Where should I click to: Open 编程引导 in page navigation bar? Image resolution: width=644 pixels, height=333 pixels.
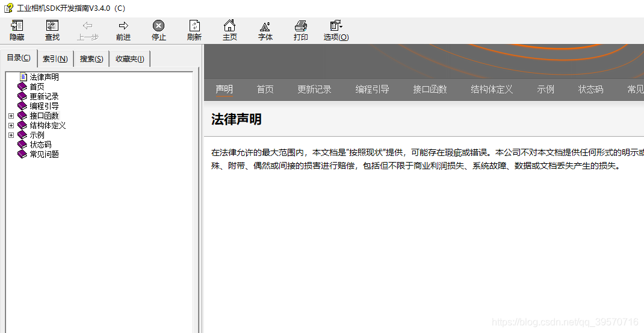(x=372, y=89)
